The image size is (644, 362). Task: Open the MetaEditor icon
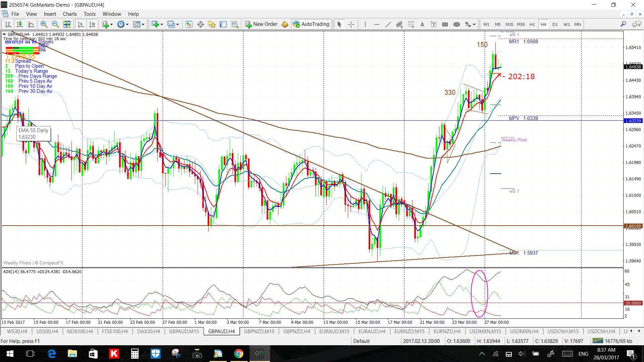tap(285, 24)
